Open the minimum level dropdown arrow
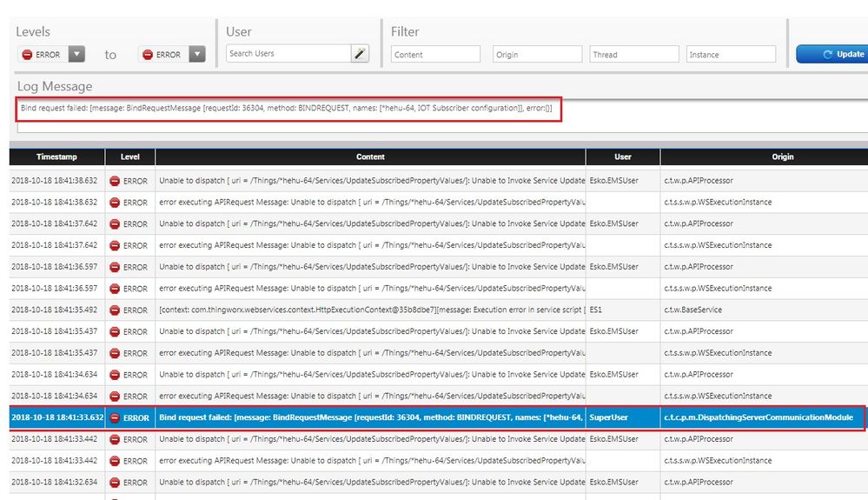The image size is (868, 500). coord(76,54)
